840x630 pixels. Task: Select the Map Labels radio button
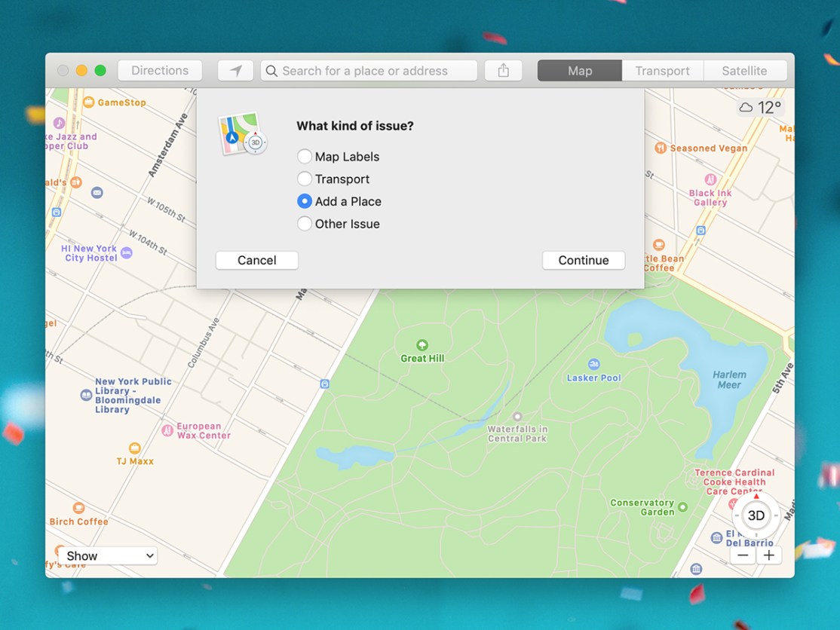pyautogui.click(x=305, y=156)
